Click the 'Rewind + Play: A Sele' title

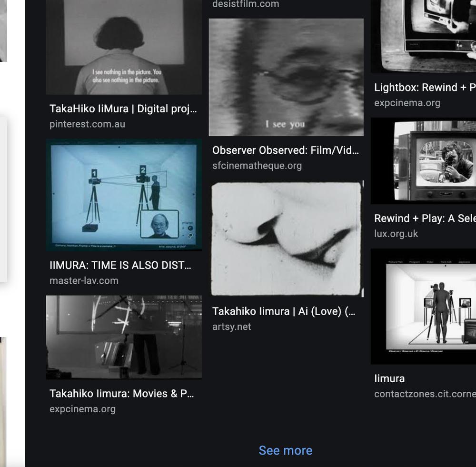(x=425, y=219)
